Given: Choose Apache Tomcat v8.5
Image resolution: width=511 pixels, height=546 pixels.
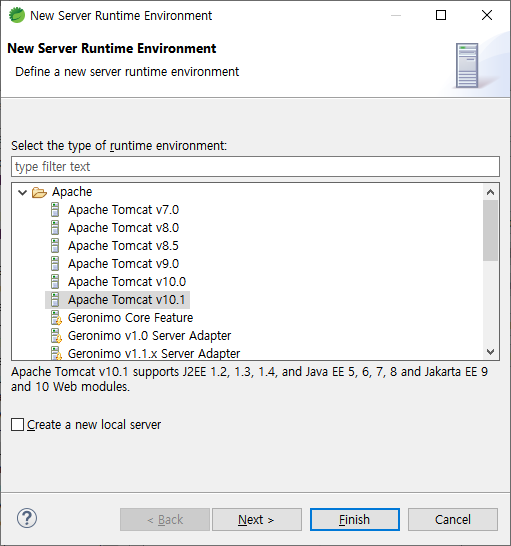Looking at the screenshot, I should click(123, 246).
